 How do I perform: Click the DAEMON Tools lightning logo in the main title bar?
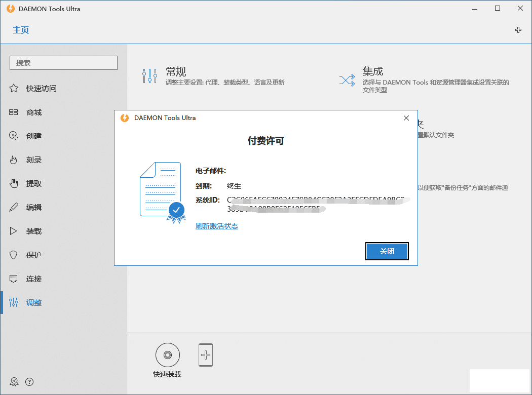11,9
